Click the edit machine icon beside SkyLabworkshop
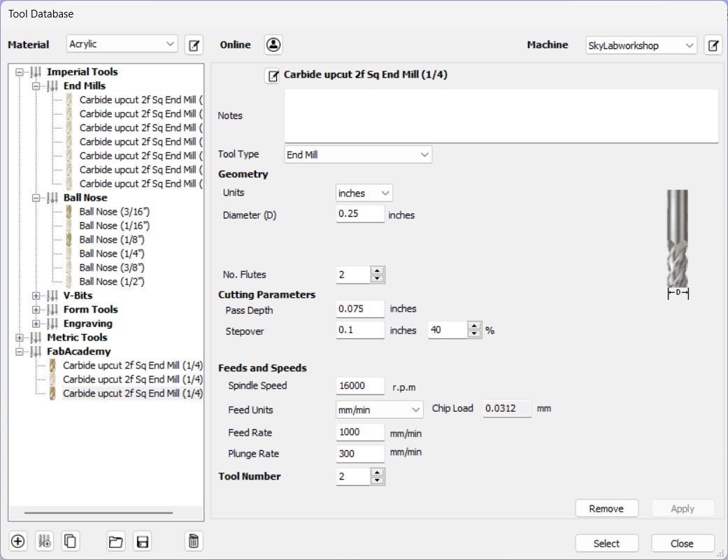This screenshot has width=728, height=560. tap(713, 45)
